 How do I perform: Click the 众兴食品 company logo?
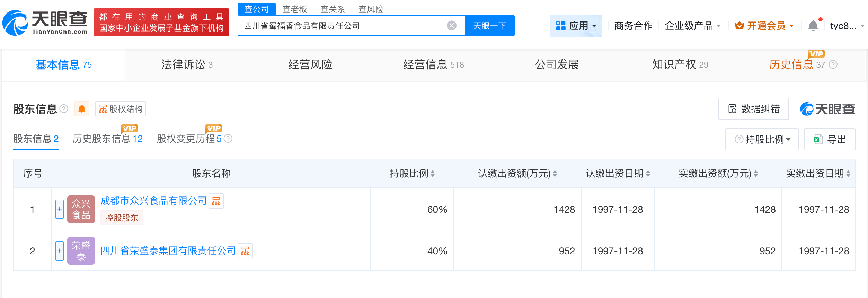[x=81, y=209]
